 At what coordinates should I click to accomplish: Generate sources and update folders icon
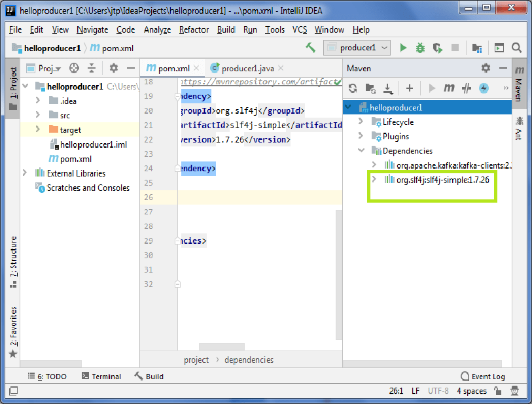click(370, 88)
